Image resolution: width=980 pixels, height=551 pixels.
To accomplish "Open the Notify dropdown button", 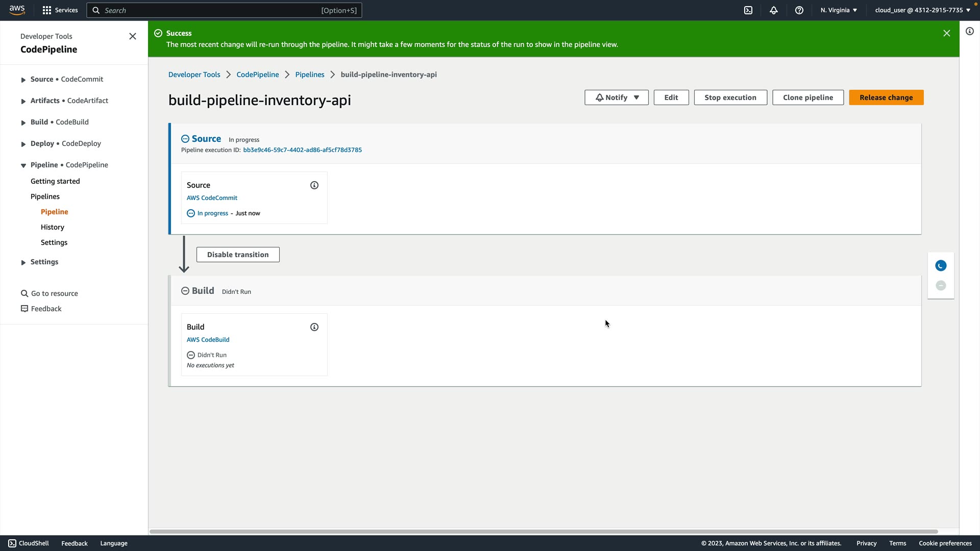I will (x=616, y=97).
